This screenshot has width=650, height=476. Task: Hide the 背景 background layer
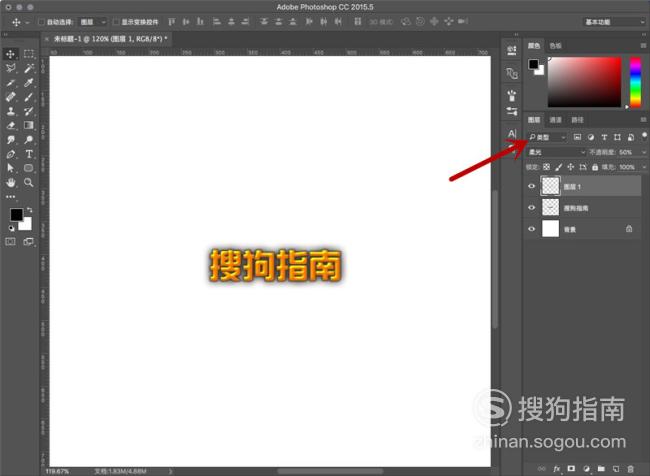click(531, 229)
